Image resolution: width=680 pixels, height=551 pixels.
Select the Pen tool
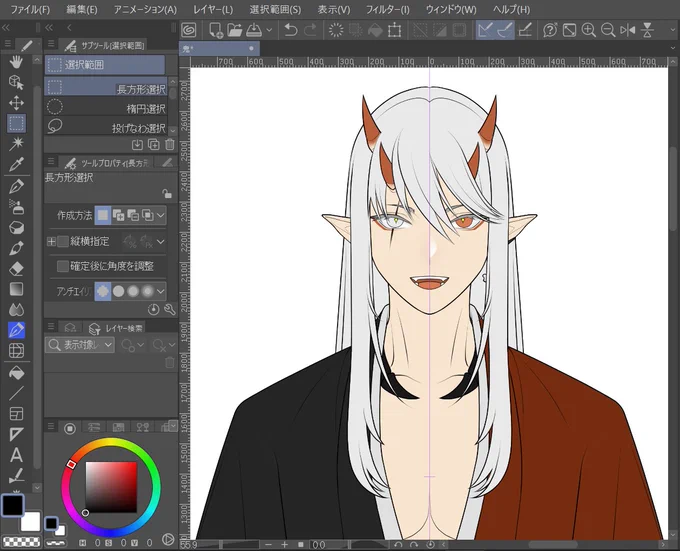[16, 187]
